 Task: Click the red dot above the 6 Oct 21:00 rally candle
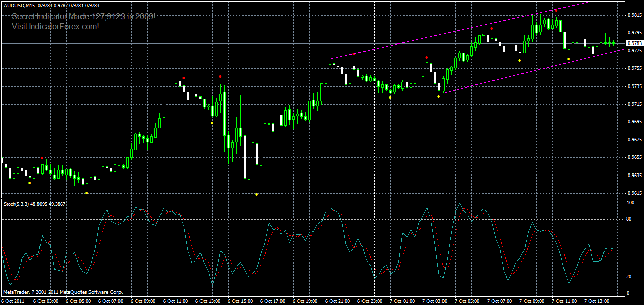353,54
